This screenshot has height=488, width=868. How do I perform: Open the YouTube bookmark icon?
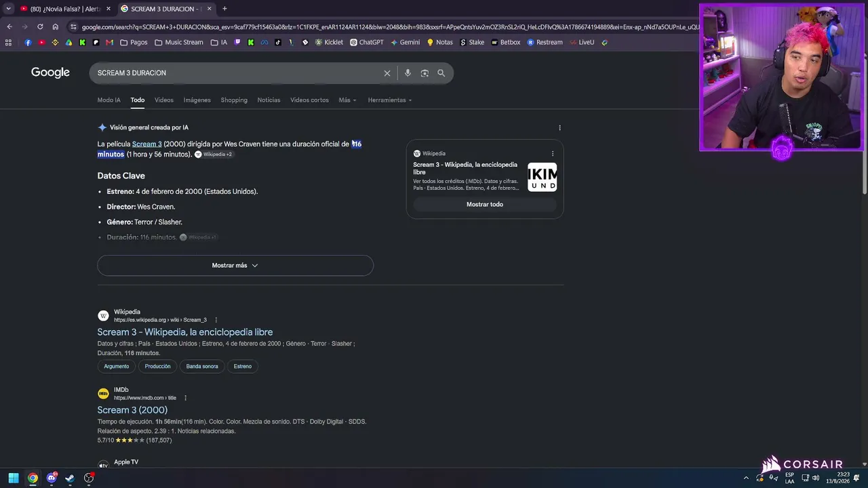(42, 42)
